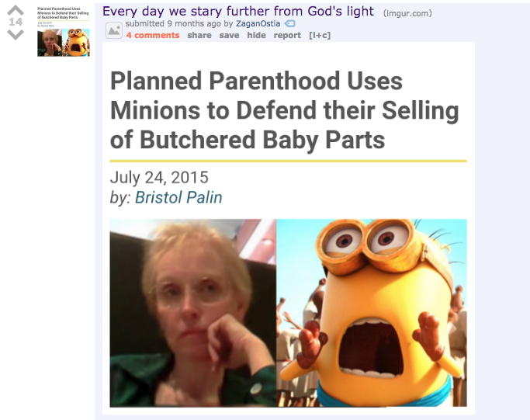This screenshot has height=420, width=530.
Task: Open the post thumbnail image
Action: pyautogui.click(x=64, y=32)
